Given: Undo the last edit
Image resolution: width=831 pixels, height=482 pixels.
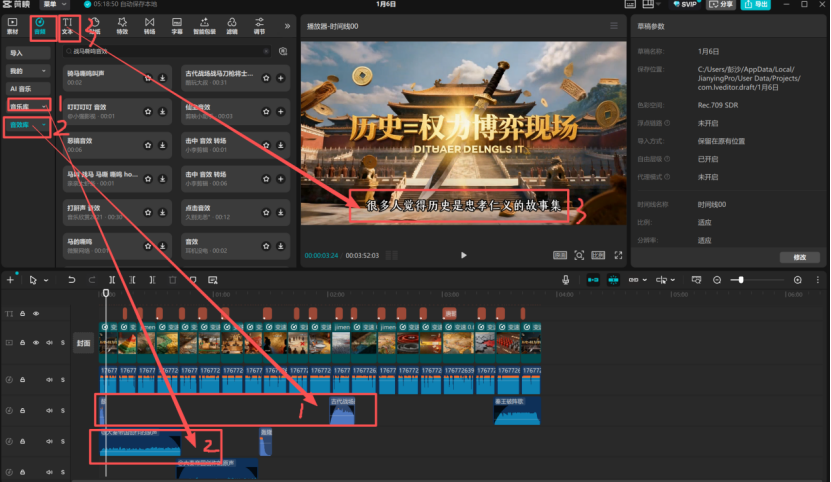Looking at the screenshot, I should pyautogui.click(x=72, y=280).
